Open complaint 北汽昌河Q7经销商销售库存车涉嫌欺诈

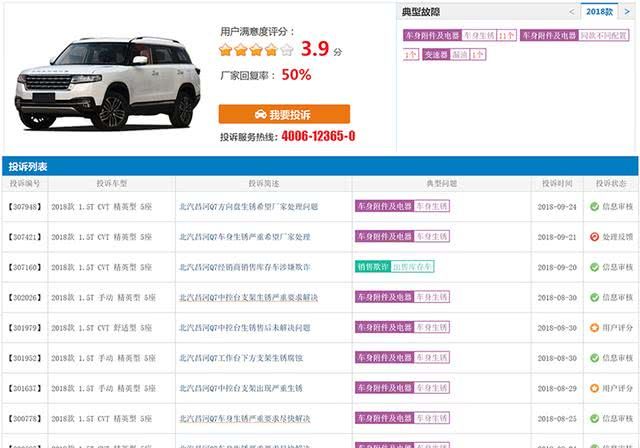[x=245, y=267]
